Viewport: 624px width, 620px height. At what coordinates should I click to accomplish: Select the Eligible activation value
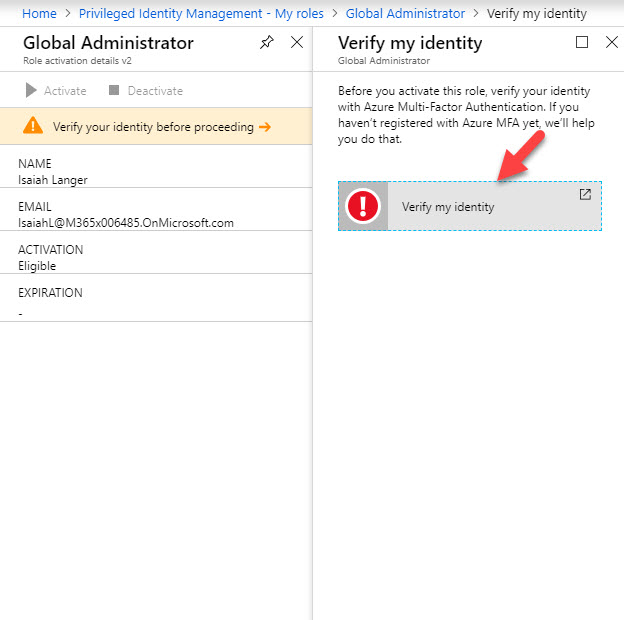(37, 266)
